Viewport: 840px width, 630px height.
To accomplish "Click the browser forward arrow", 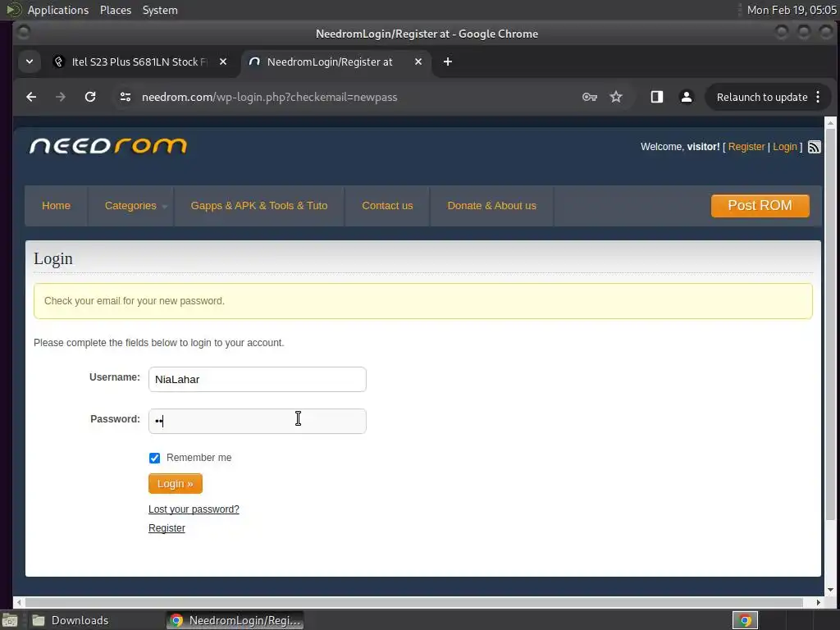I will (x=61, y=97).
